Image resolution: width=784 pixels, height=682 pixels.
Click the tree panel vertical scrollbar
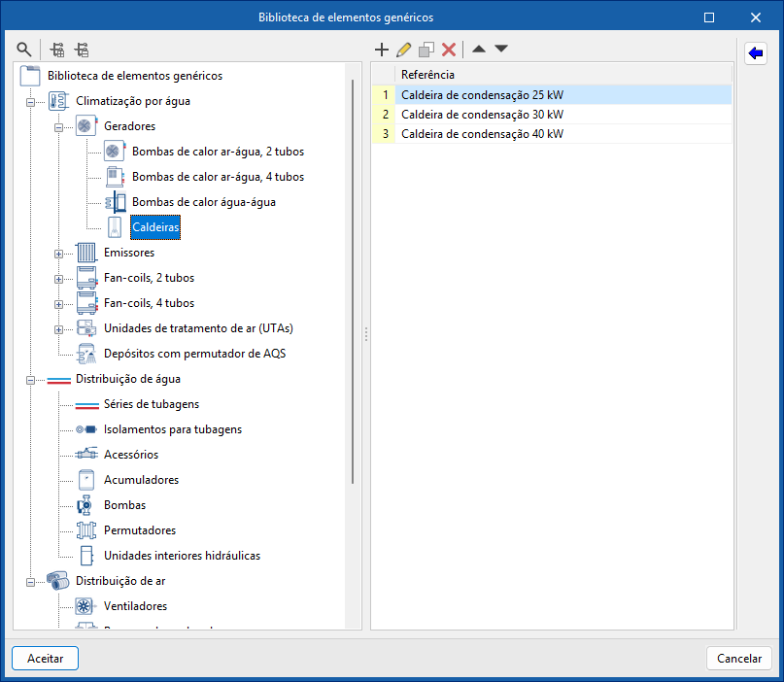click(x=353, y=282)
